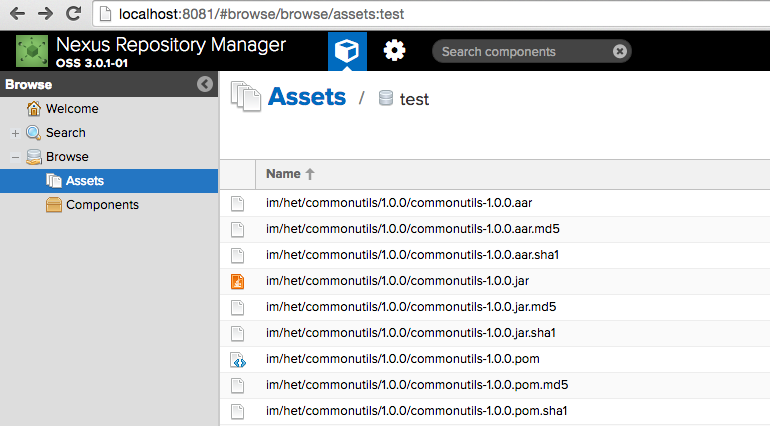
Task: Clear the search with the X icon
Action: tap(620, 51)
